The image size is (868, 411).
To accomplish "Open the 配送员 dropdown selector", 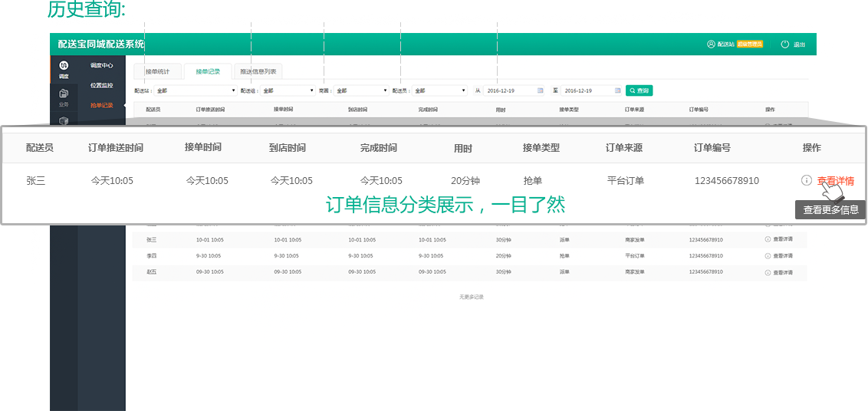I will (439, 90).
